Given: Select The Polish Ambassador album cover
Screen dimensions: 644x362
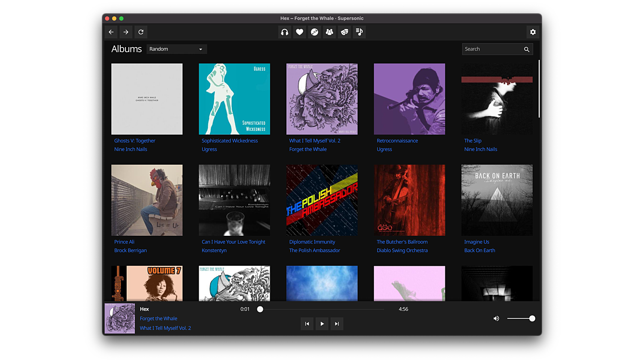Looking at the screenshot, I should (322, 200).
